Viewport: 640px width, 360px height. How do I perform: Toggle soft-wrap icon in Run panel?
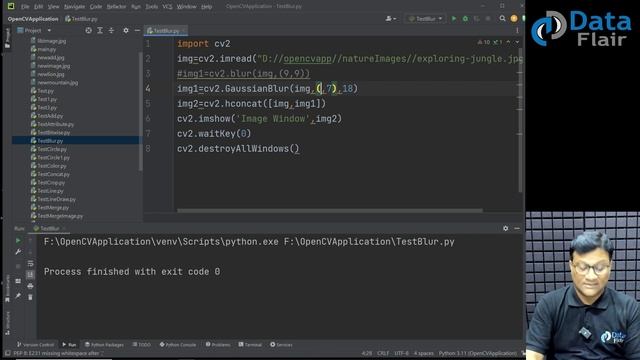[x=30, y=264]
